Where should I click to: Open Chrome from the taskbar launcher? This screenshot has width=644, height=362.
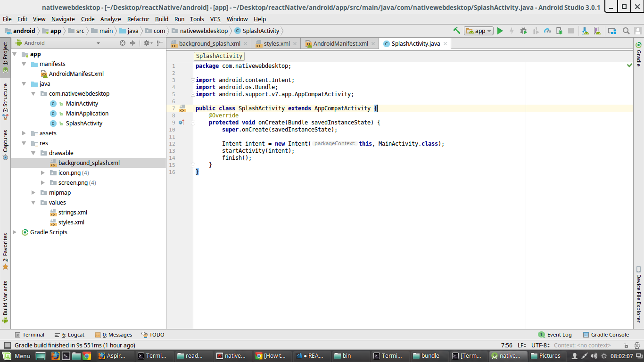click(x=87, y=356)
